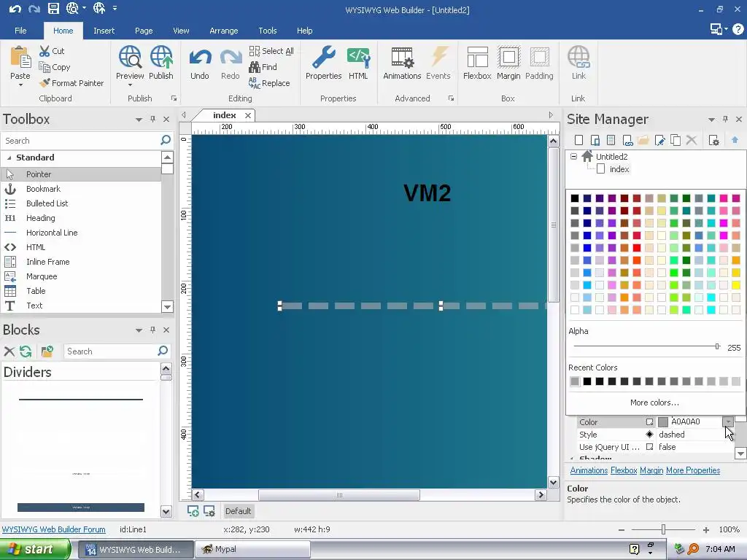Viewport: 747px width, 560px height.
Task: Open the Margin box icon
Action: tap(508, 57)
